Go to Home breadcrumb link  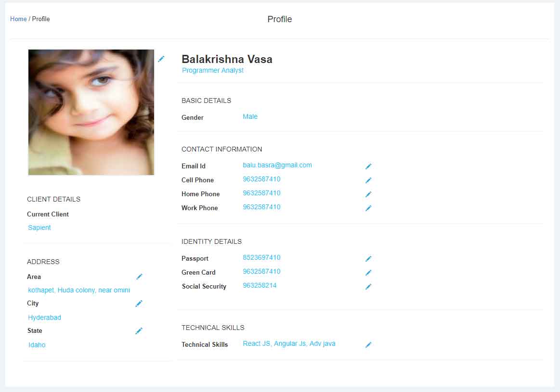18,19
